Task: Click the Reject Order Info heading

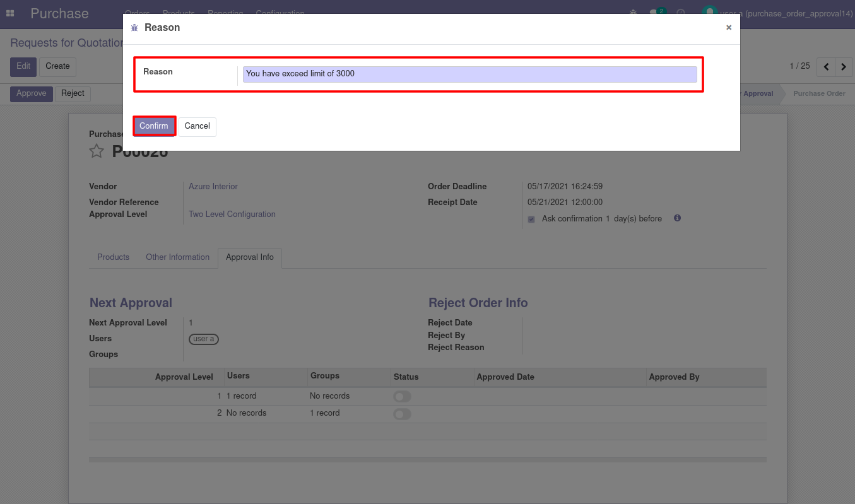Action: click(x=478, y=303)
